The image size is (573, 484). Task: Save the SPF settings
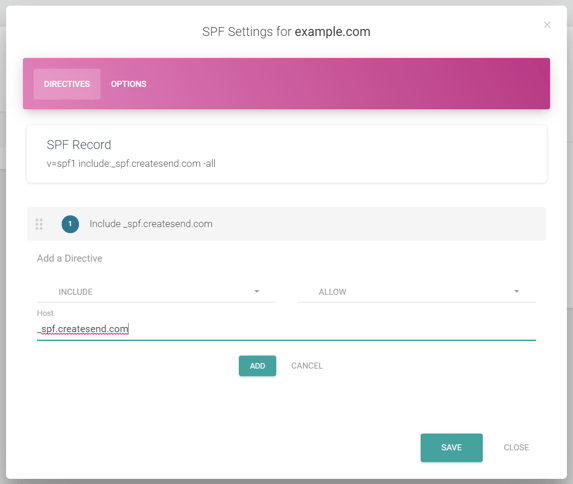452,447
